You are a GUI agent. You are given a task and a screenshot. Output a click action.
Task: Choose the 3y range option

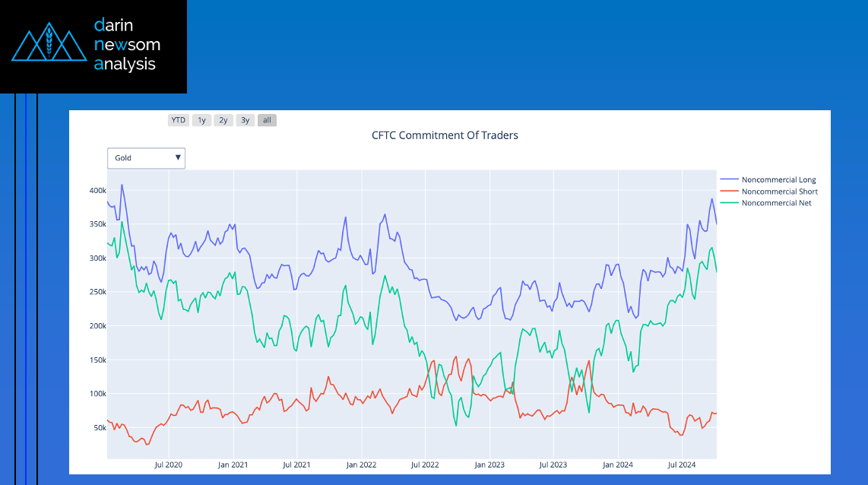[x=245, y=120]
